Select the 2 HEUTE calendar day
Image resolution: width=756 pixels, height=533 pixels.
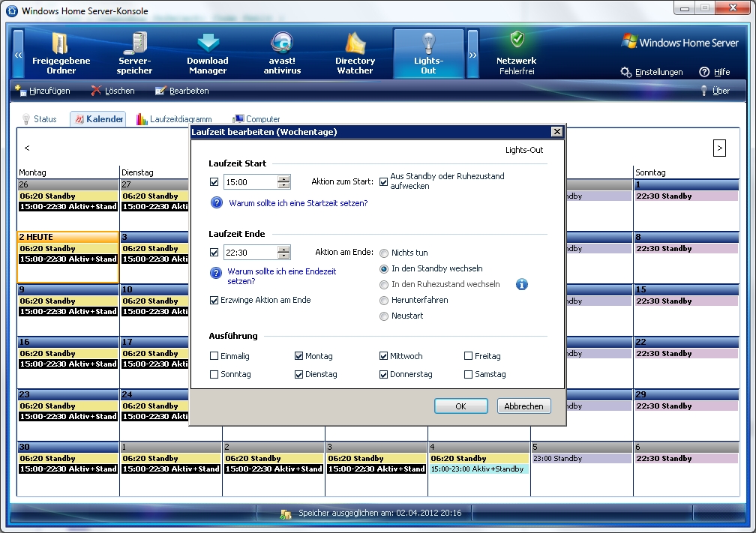(68, 257)
